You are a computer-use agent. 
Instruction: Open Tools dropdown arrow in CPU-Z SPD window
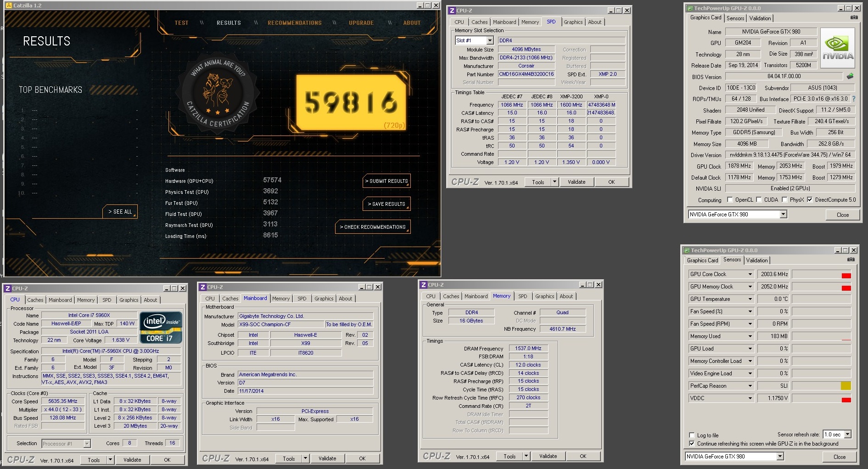click(x=554, y=182)
